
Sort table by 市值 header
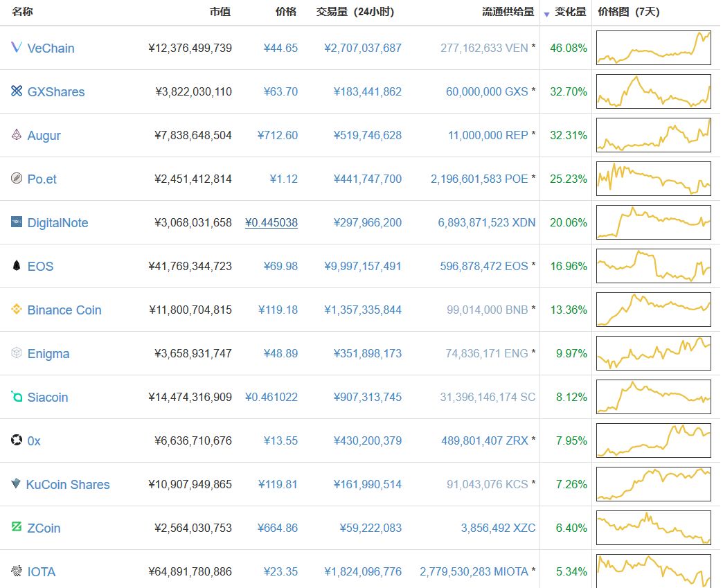pyautogui.click(x=220, y=12)
